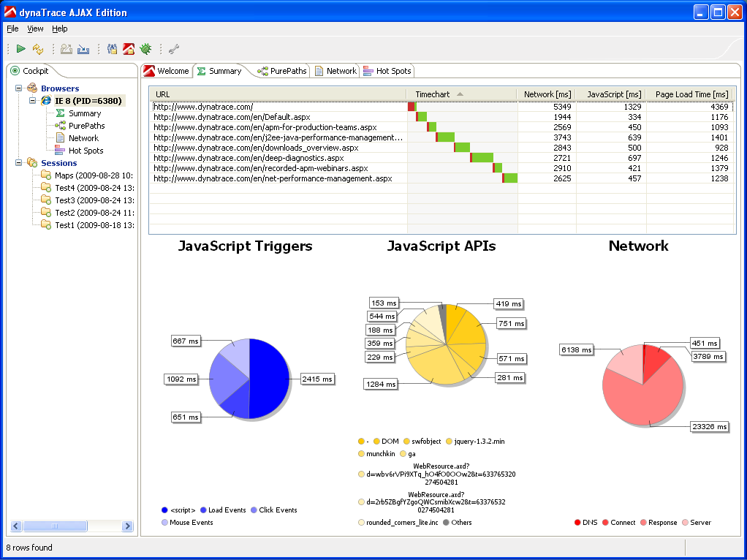Open the File menu

point(12,29)
